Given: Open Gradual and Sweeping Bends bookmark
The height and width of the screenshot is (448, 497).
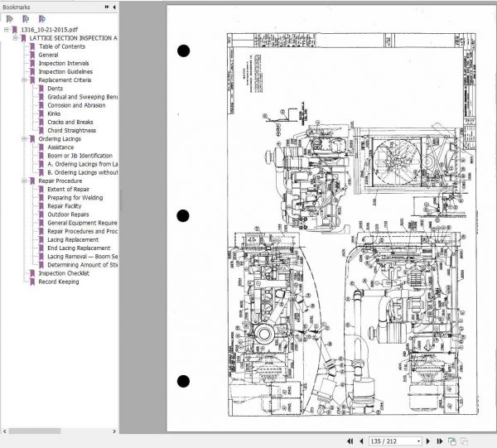Looking at the screenshot, I should tap(82, 97).
